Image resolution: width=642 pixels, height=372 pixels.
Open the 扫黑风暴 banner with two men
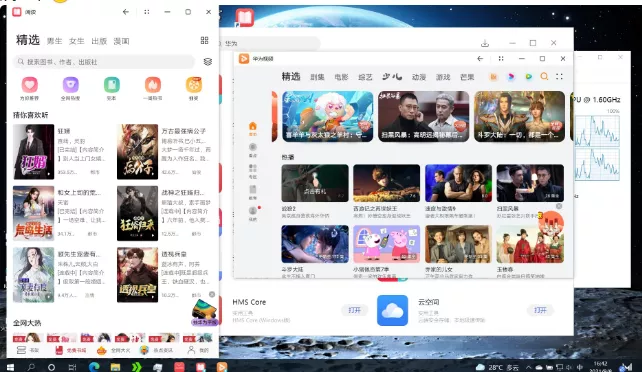pyautogui.click(x=423, y=117)
